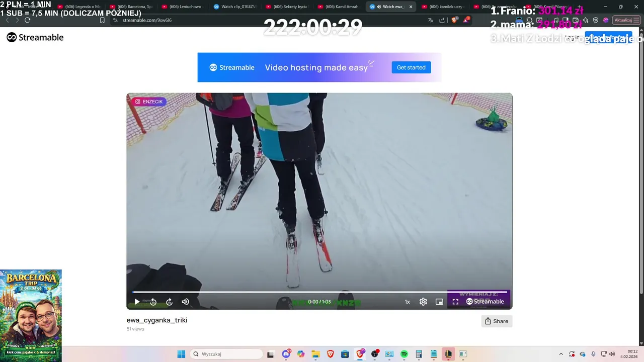Open the ENZECIK Instagram tag overlay
The height and width of the screenshot is (362, 644).
[x=149, y=102]
